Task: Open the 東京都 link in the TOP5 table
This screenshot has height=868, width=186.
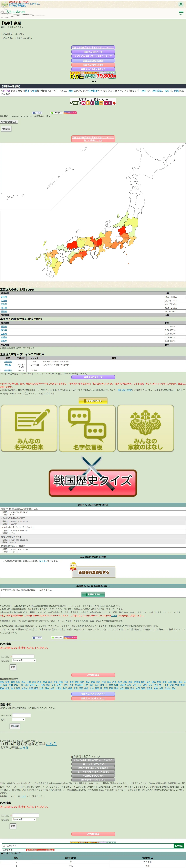Action: (x=4, y=297)
